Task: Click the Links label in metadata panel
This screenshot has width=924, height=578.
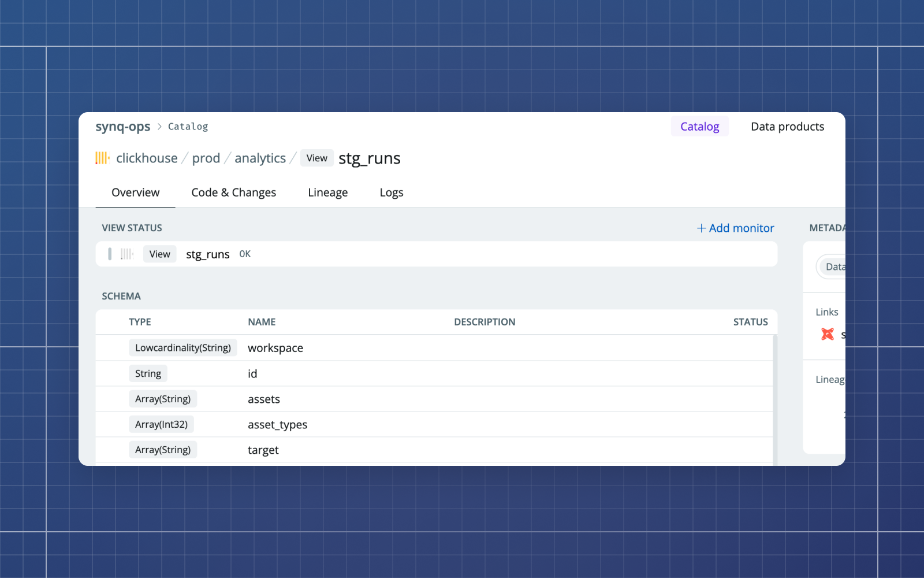Action: pos(827,312)
